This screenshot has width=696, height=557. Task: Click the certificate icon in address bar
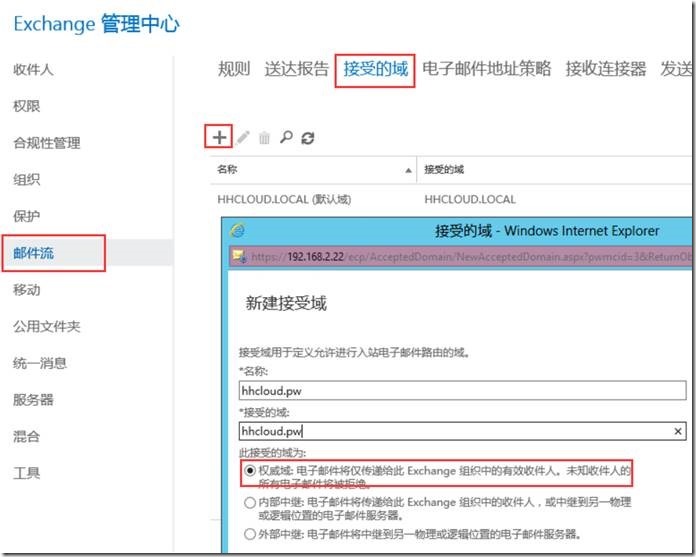pos(240,257)
